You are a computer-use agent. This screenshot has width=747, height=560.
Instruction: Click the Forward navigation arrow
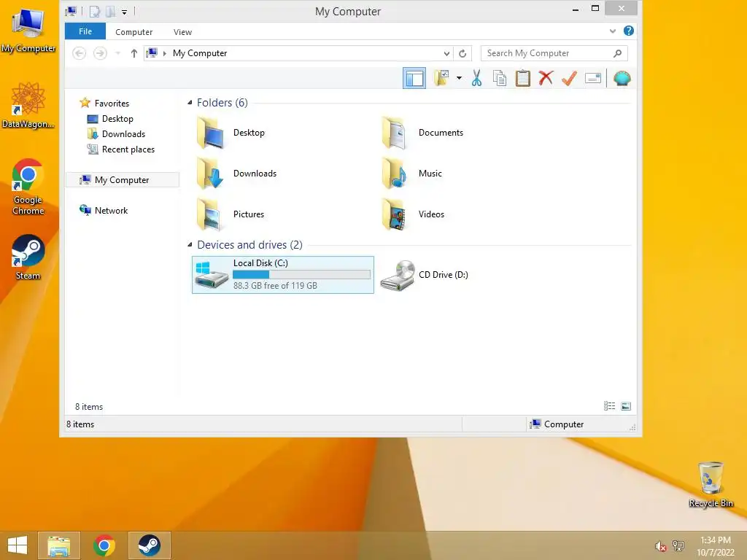click(x=100, y=52)
